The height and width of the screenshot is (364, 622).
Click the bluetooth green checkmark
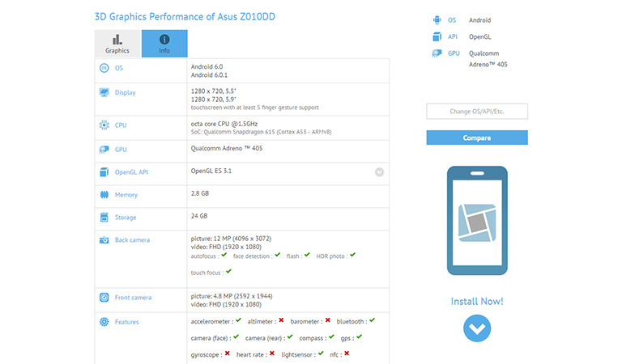click(372, 320)
